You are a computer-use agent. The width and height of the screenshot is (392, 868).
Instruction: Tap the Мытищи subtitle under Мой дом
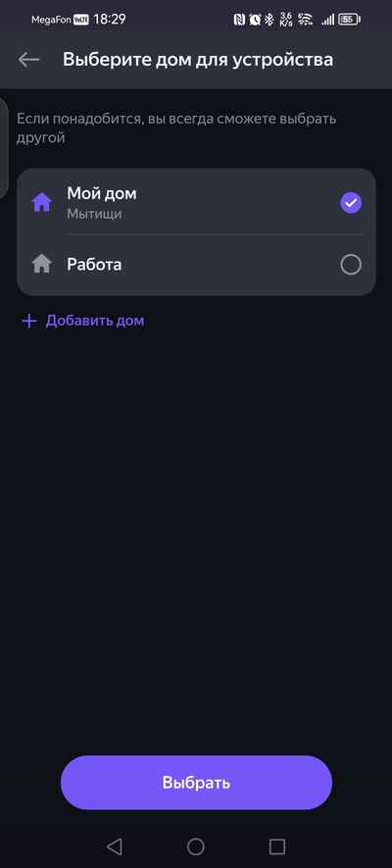point(94,214)
